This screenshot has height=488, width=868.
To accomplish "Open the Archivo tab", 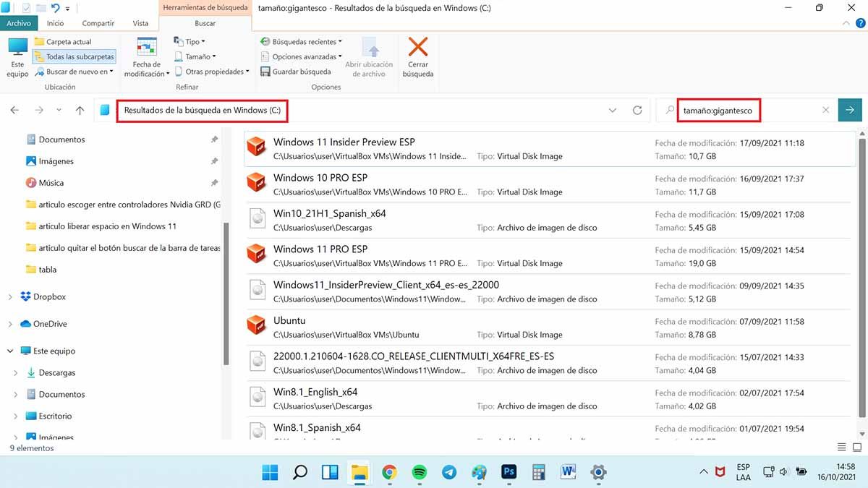I will [19, 23].
